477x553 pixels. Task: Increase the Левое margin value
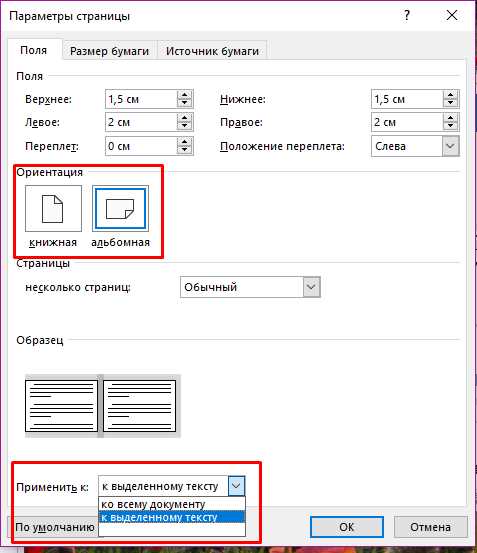pos(184,118)
